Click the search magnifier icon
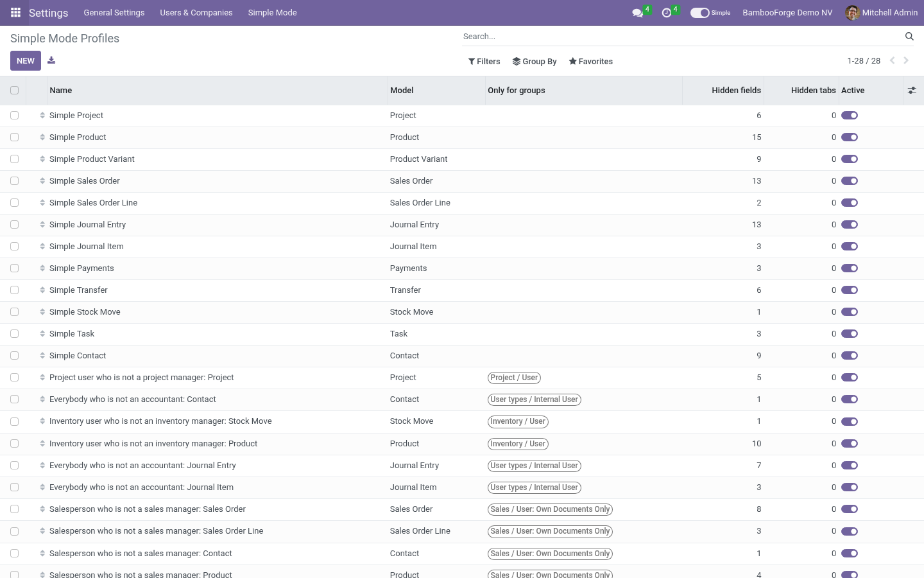 tap(909, 37)
